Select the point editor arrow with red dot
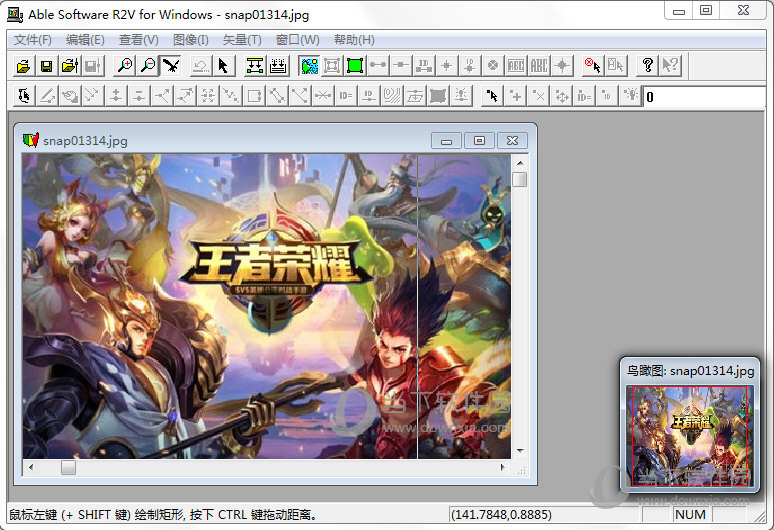 [492, 96]
